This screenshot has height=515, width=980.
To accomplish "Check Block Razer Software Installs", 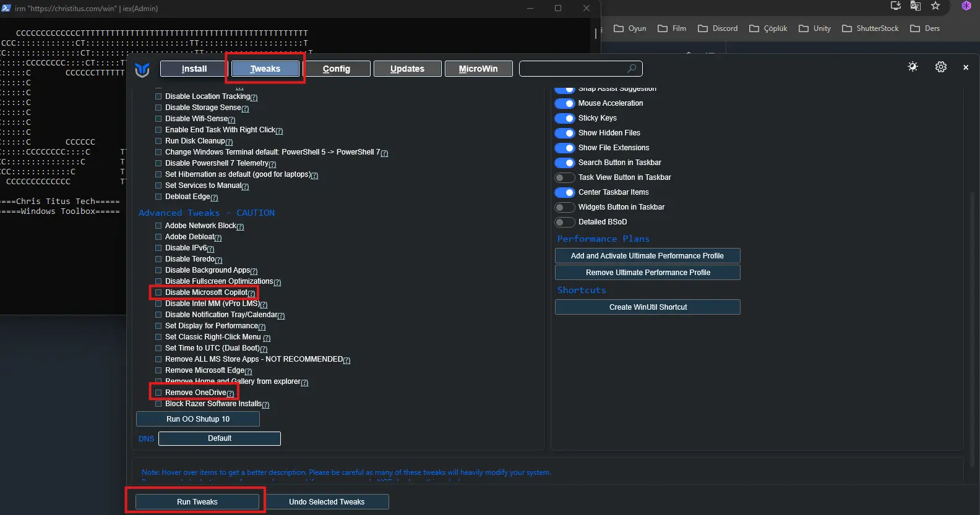I will point(158,404).
